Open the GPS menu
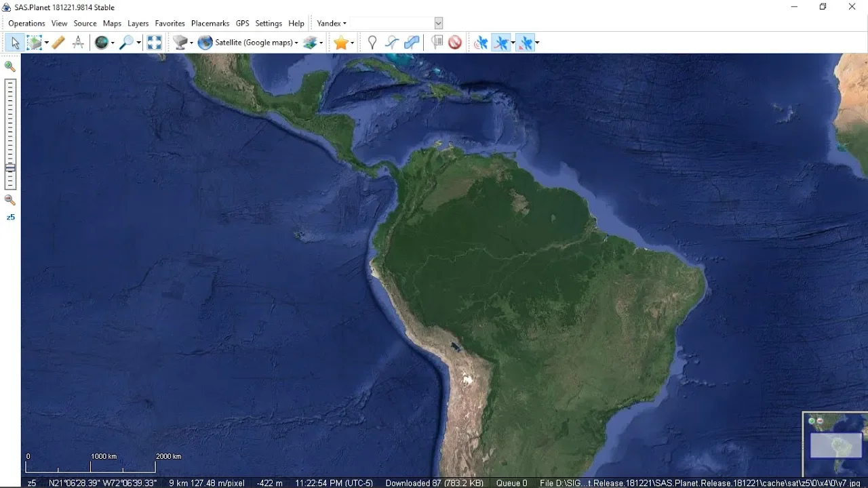This screenshot has width=868, height=488. tap(242, 23)
